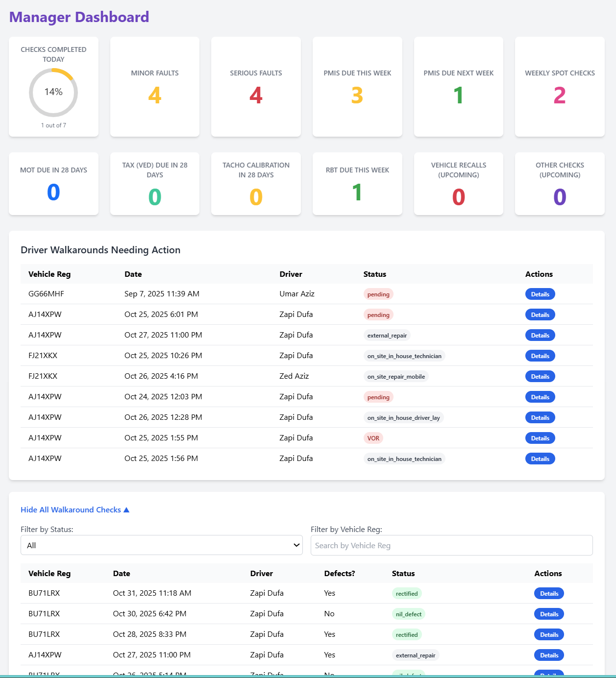Open the Minor Faults summary card
616x678 pixels.
[x=154, y=86]
